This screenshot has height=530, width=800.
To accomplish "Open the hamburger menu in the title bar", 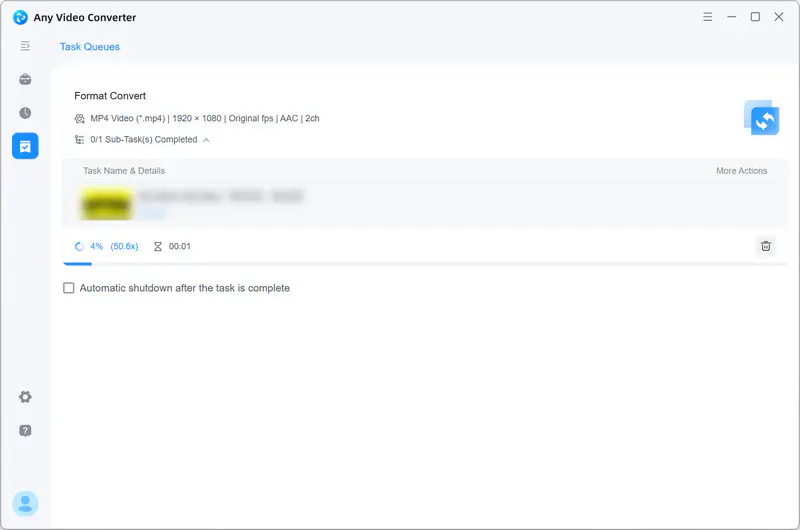I will coord(707,17).
